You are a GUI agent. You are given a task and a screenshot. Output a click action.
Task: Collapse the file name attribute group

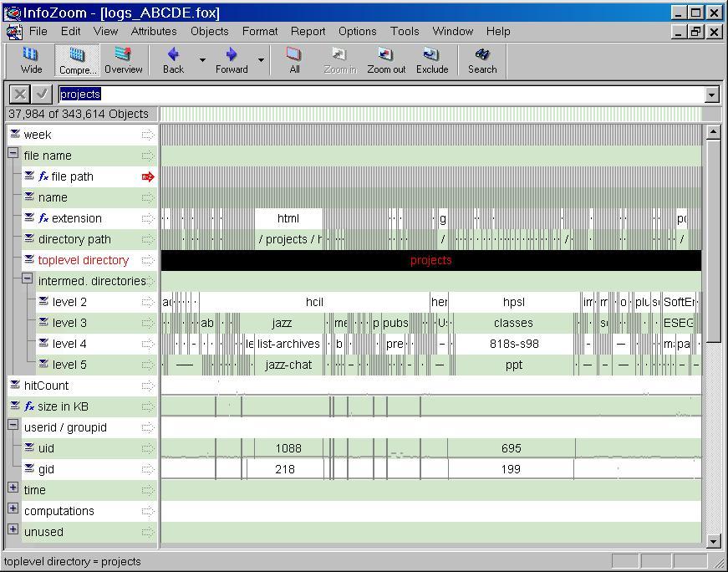point(13,155)
